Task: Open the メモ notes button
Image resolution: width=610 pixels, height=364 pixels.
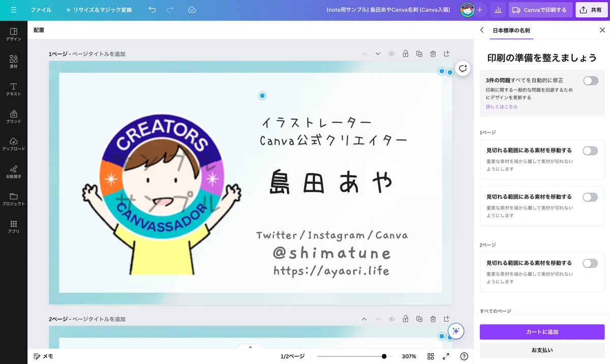Action: click(x=43, y=356)
